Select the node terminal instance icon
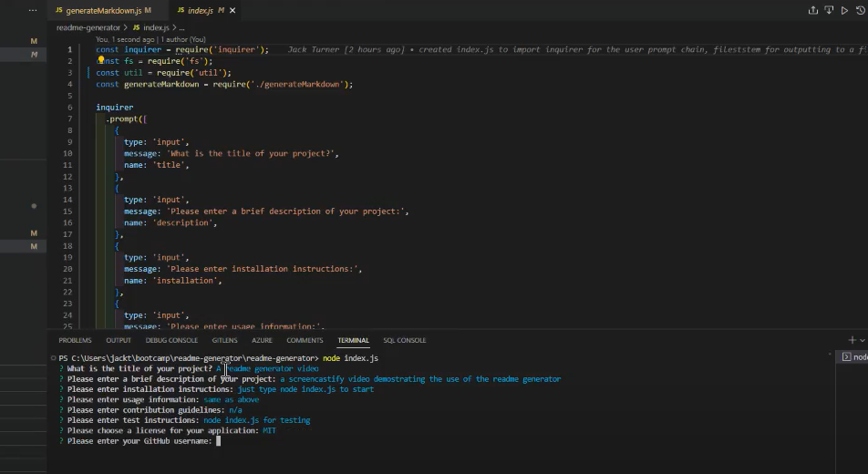The width and height of the screenshot is (868, 474). pyautogui.click(x=847, y=357)
